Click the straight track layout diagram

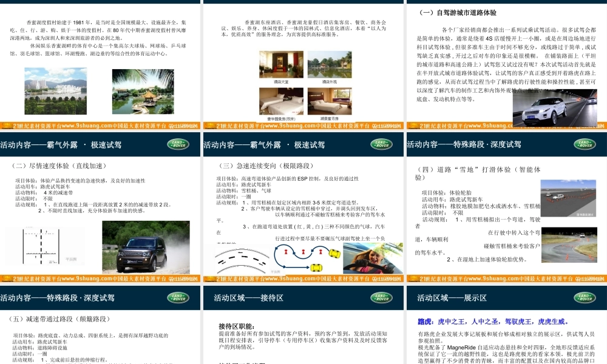pyautogui.click(x=41, y=246)
